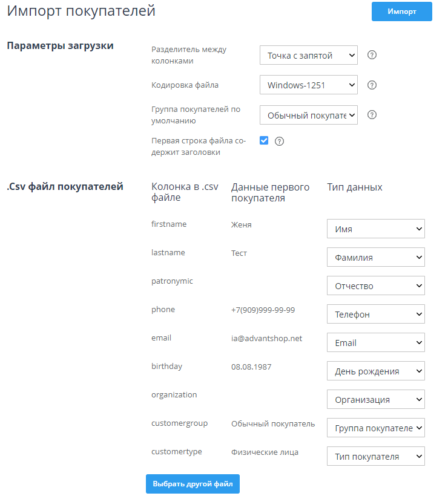Open data type dropdown for firstname

(375, 229)
